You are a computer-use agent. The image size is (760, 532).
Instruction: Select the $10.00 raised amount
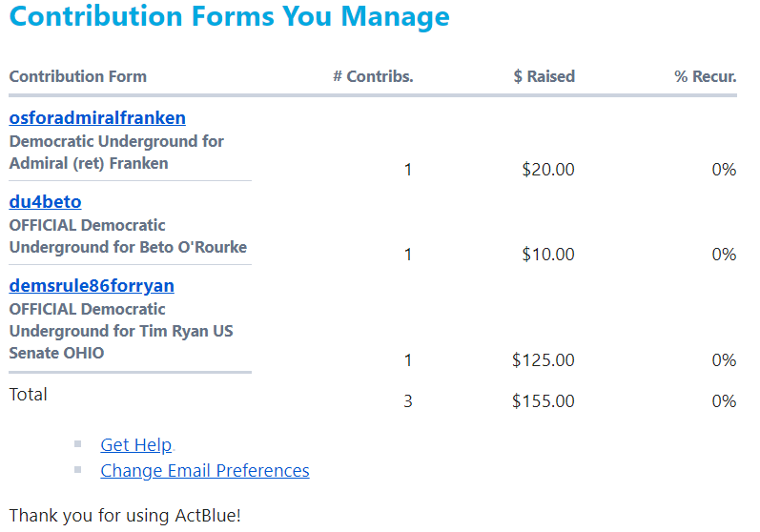point(548,255)
